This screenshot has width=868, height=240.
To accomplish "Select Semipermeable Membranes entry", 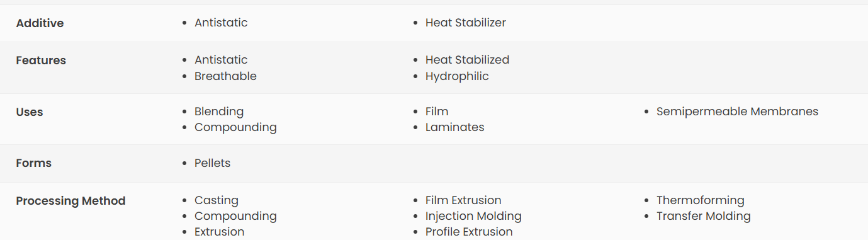I will click(737, 111).
